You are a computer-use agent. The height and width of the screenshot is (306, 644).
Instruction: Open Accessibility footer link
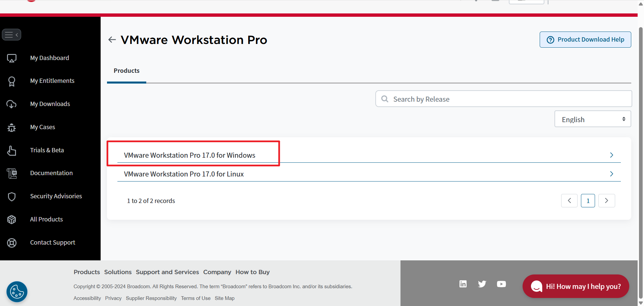(x=87, y=298)
